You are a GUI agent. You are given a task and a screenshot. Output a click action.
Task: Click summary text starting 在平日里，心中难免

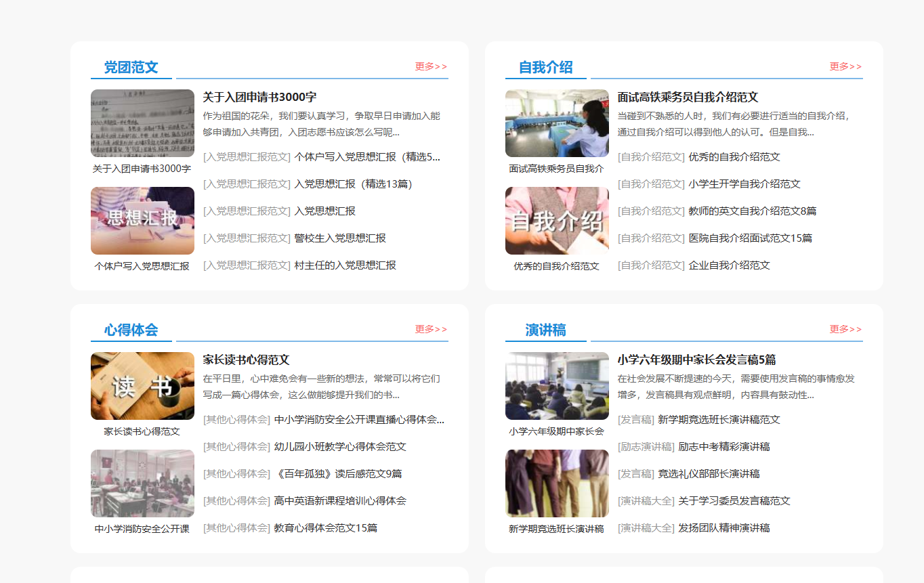click(x=321, y=387)
